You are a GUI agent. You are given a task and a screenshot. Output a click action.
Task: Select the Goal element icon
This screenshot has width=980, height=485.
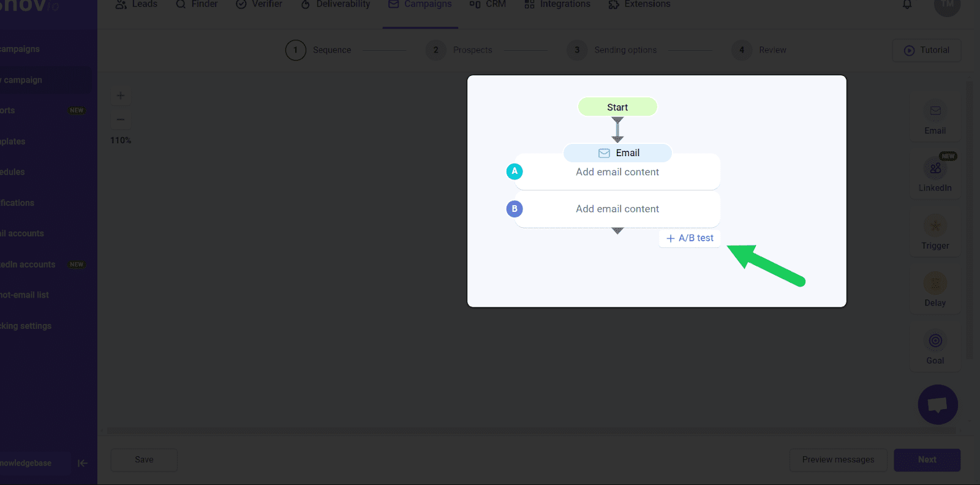coord(935,341)
